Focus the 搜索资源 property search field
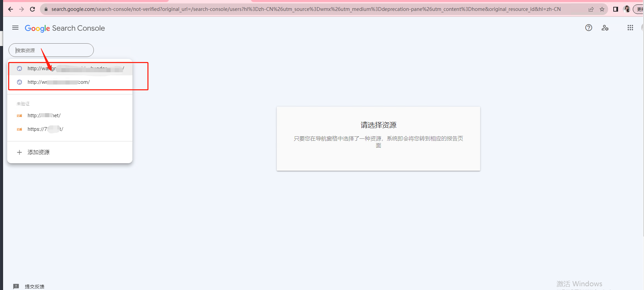 click(x=51, y=50)
